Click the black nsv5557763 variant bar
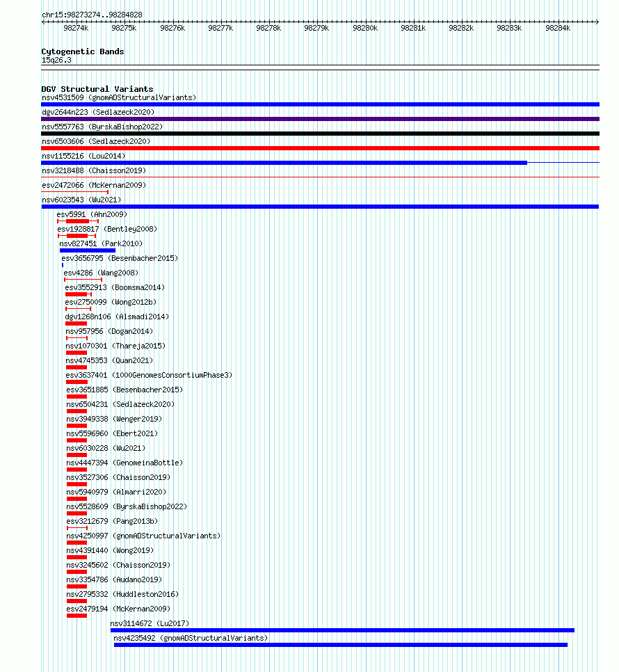619x672 pixels. 321,134
